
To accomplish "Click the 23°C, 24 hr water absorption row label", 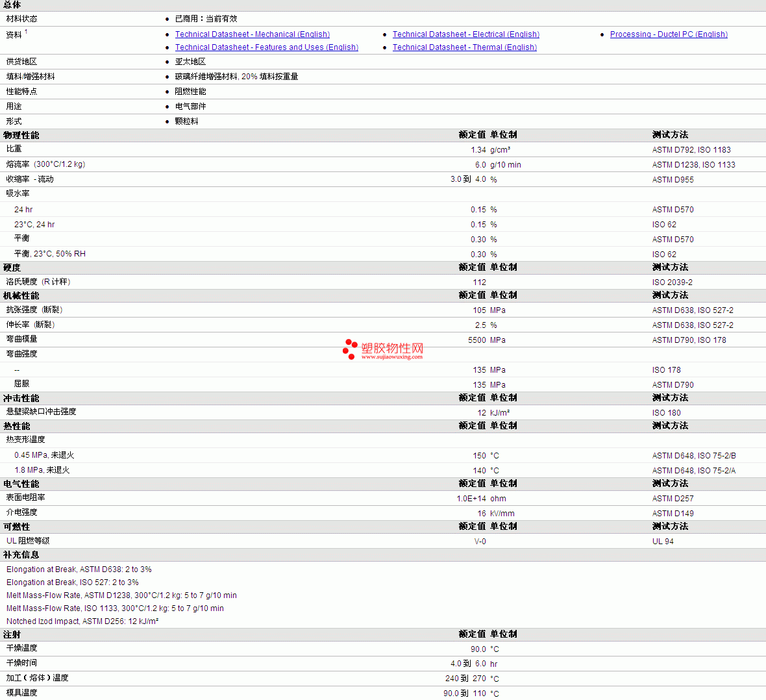I will (x=34, y=225).
